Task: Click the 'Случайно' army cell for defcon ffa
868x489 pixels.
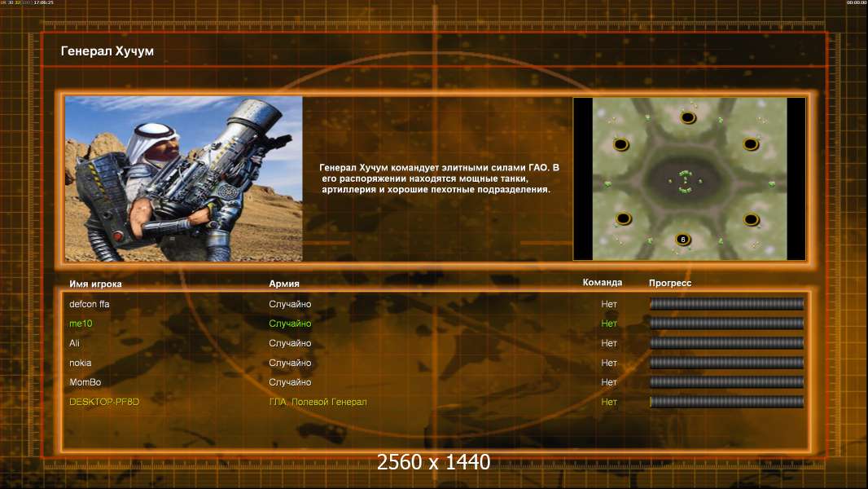Action: click(290, 304)
